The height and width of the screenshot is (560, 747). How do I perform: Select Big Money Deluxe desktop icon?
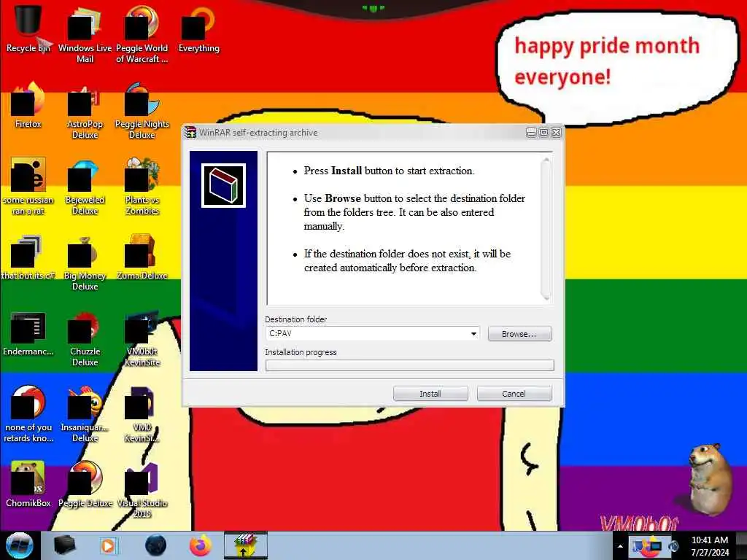85,262
